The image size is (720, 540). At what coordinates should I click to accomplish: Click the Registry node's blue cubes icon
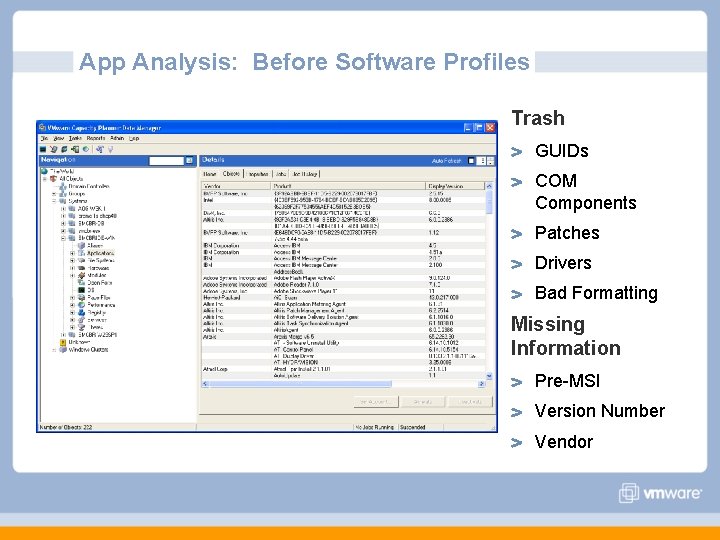click(x=81, y=312)
